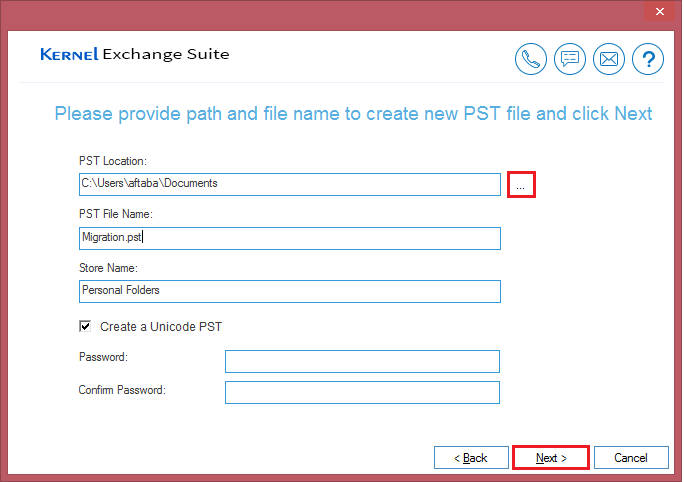Click the browse button beside PST Location
684x482 pixels.
click(x=521, y=185)
